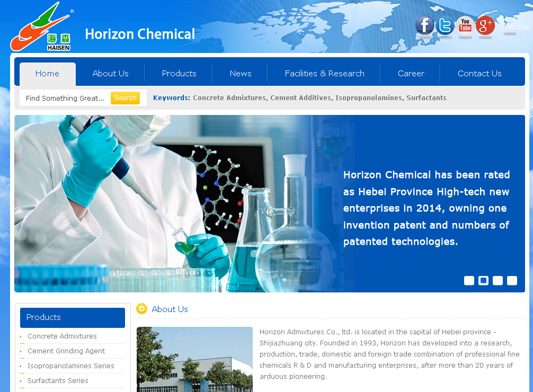Show the third banner slide indicator
The image size is (533, 392).
point(498,280)
